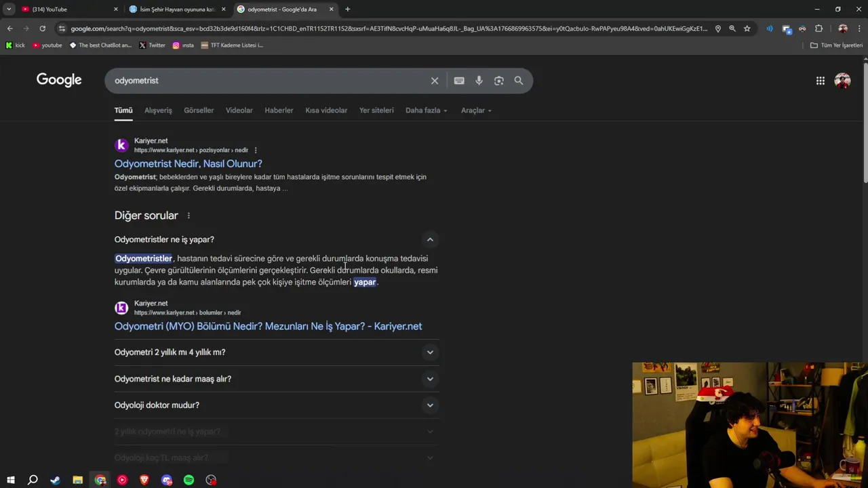
Task: Open File Explorer from the taskbar
Action: coord(77,480)
